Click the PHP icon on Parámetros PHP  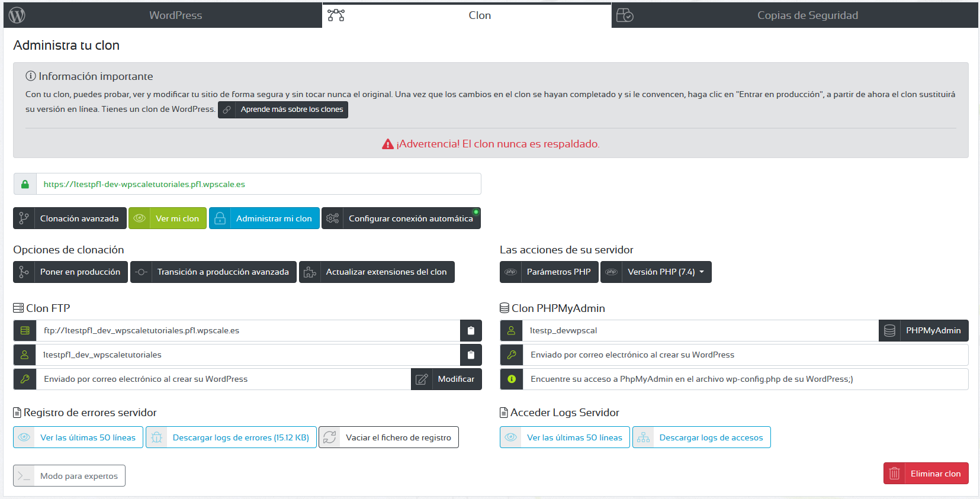510,272
